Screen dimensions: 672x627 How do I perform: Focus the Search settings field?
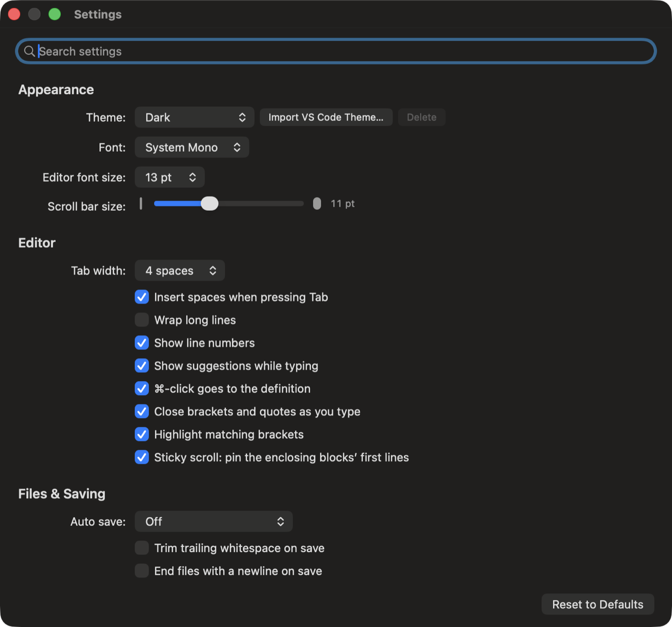tap(336, 51)
